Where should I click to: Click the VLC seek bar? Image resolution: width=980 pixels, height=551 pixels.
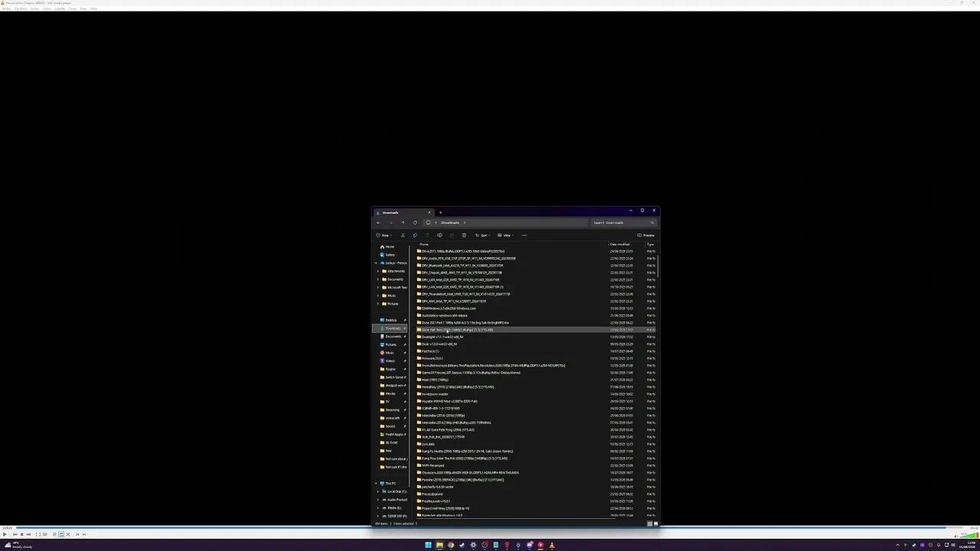click(x=490, y=528)
